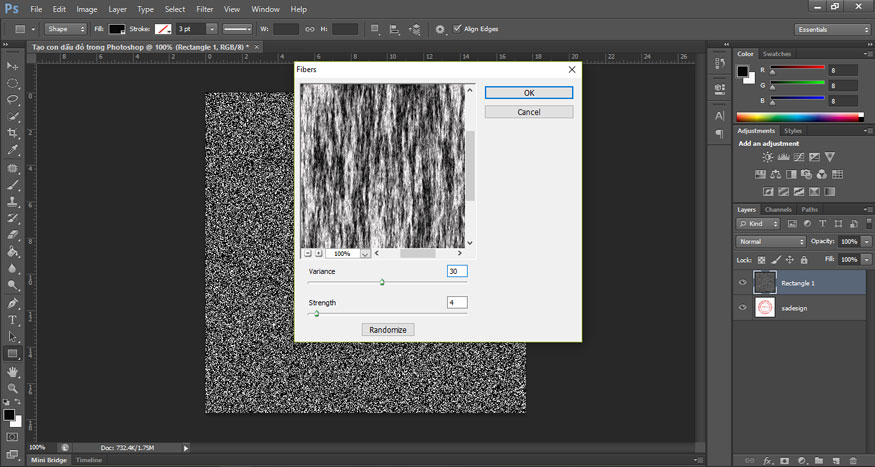Switch to the Channels tab
The image size is (875, 467).
tap(778, 210)
